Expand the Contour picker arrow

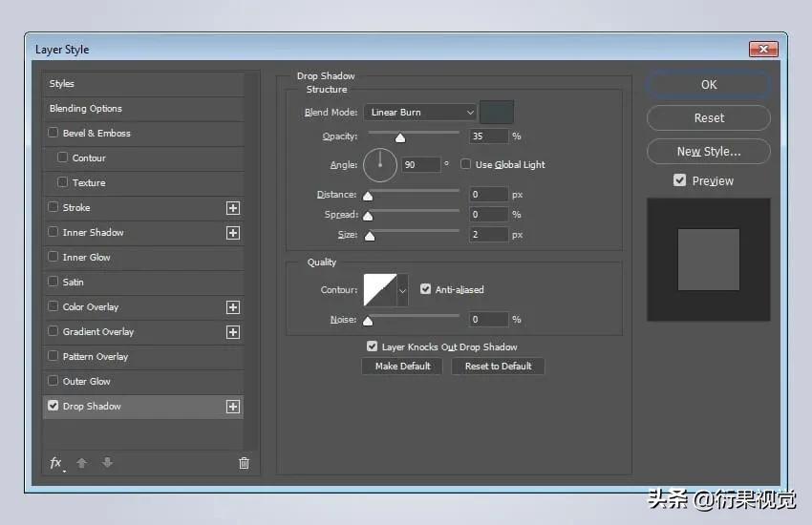pos(402,291)
